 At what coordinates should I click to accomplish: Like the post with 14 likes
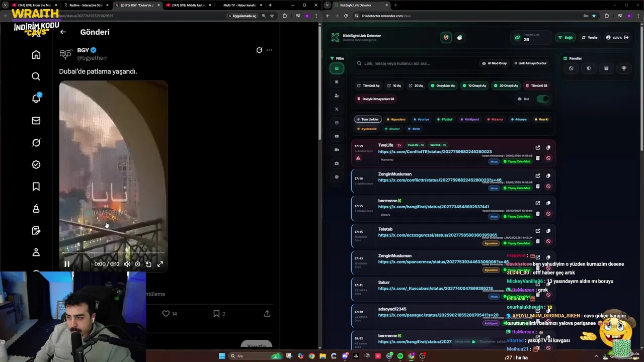170,314
